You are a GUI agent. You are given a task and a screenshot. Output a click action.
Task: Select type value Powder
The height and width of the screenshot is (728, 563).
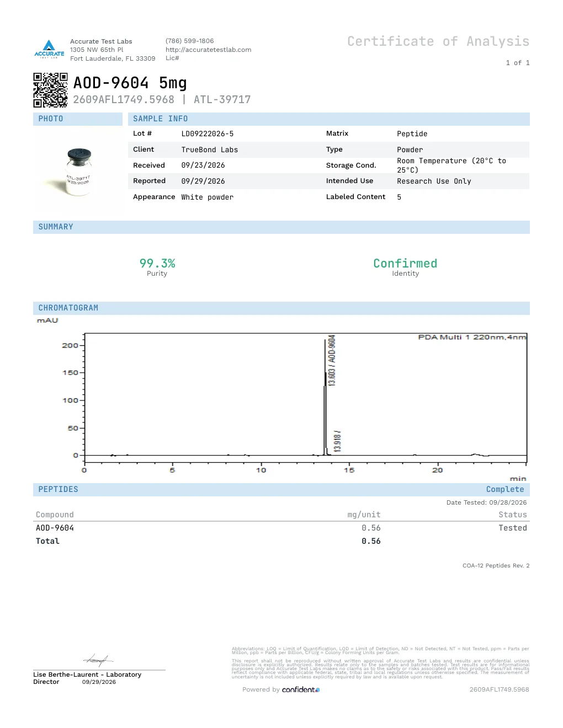pyautogui.click(x=410, y=150)
